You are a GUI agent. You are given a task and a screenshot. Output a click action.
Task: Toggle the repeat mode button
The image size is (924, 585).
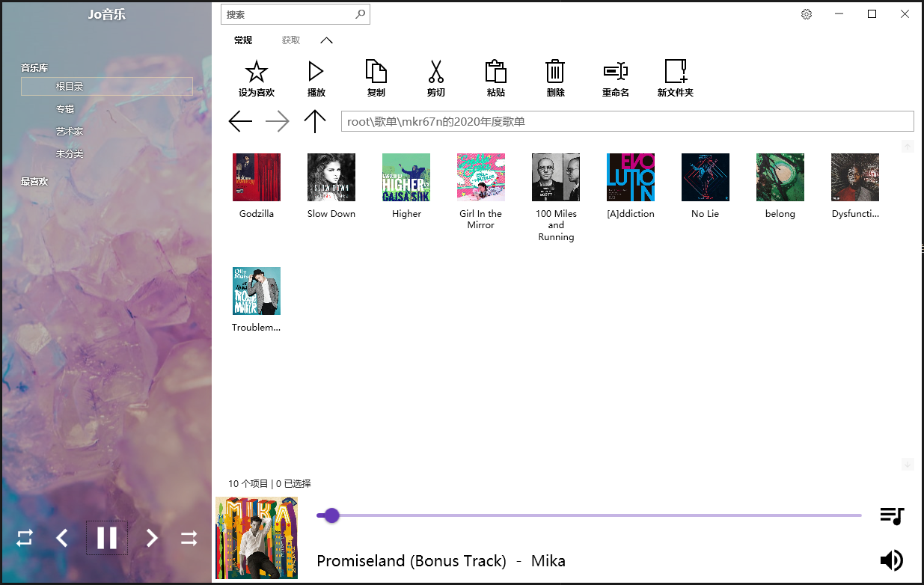click(x=25, y=538)
